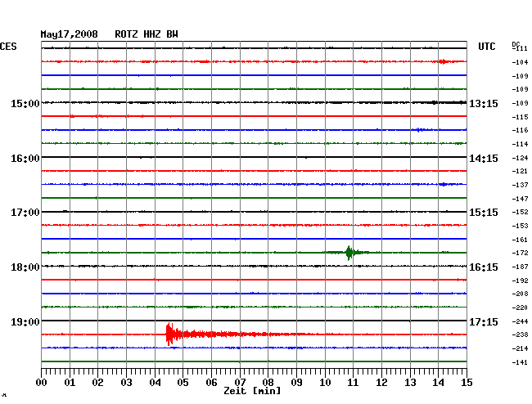The height and width of the screenshot is (404, 532).
Task: Click the DC value -220
Action: [520, 307]
